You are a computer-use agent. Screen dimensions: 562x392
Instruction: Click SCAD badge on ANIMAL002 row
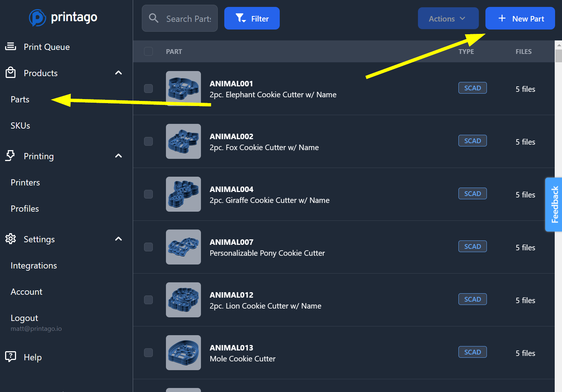tap(473, 141)
